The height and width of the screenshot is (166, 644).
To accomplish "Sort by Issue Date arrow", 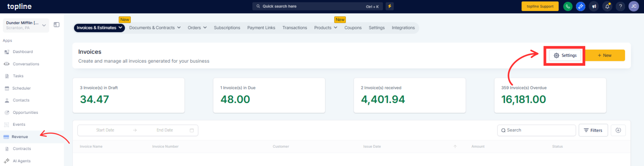I will (x=455, y=146).
